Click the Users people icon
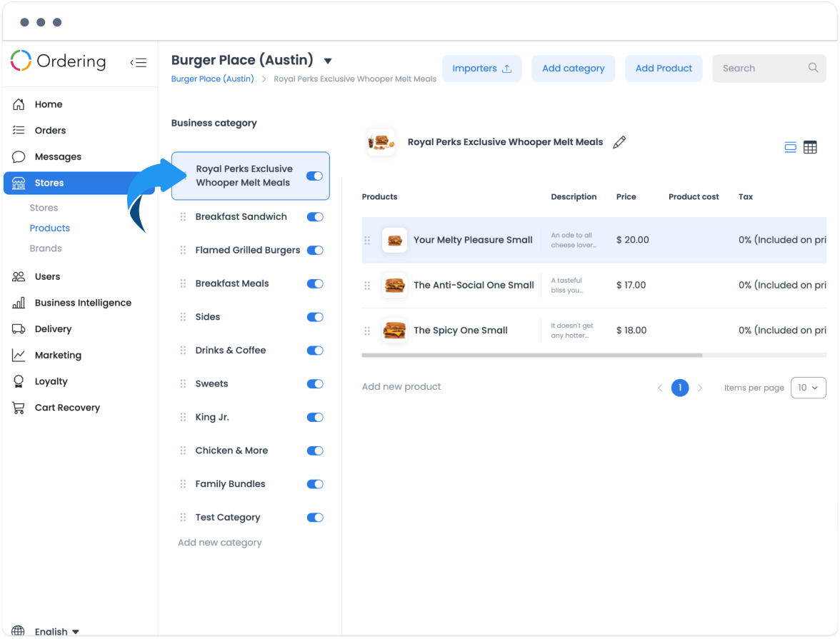 pos(19,276)
